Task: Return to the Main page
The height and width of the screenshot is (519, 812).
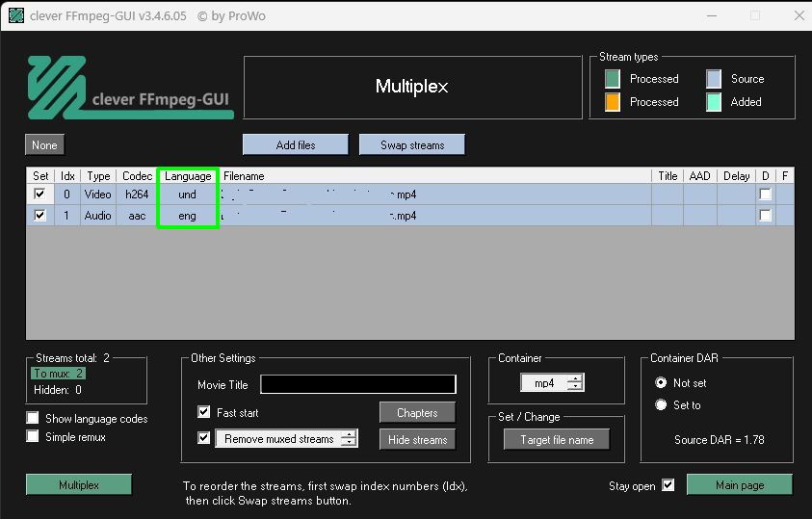Action: [740, 485]
